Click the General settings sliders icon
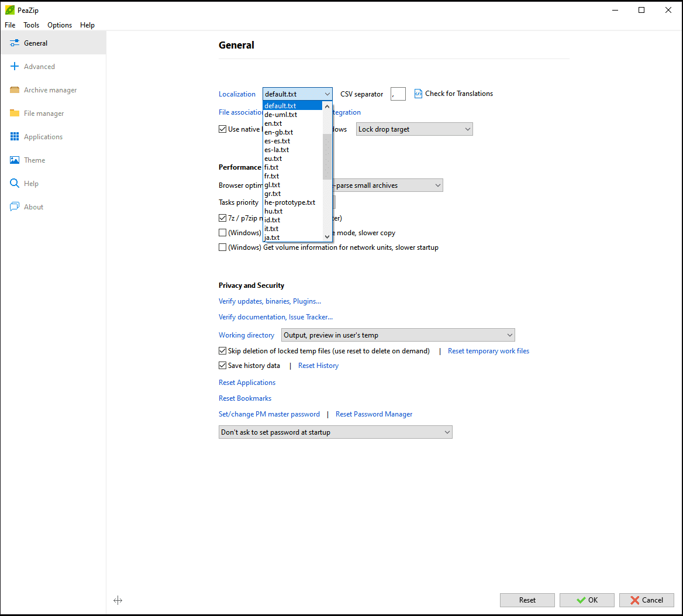Image resolution: width=683 pixels, height=616 pixels. (x=15, y=43)
